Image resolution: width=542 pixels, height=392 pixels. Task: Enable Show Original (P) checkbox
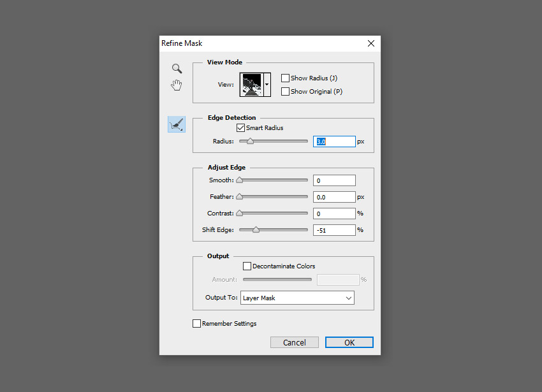pos(285,92)
